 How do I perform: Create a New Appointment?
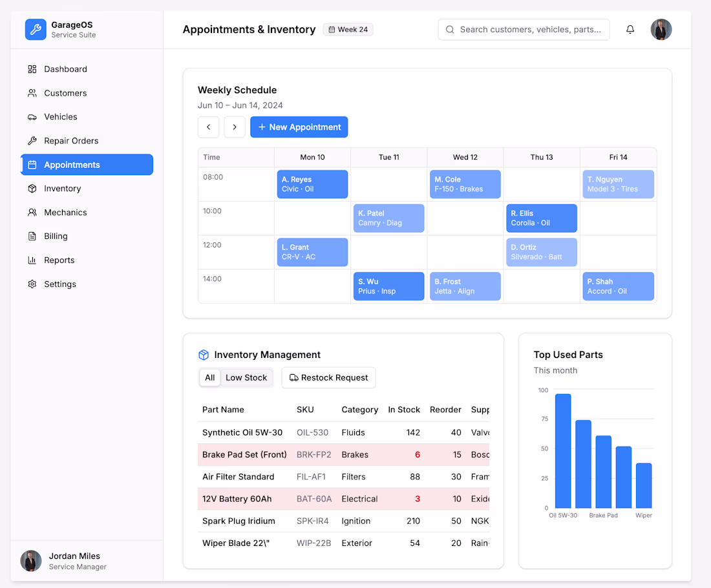(x=299, y=127)
